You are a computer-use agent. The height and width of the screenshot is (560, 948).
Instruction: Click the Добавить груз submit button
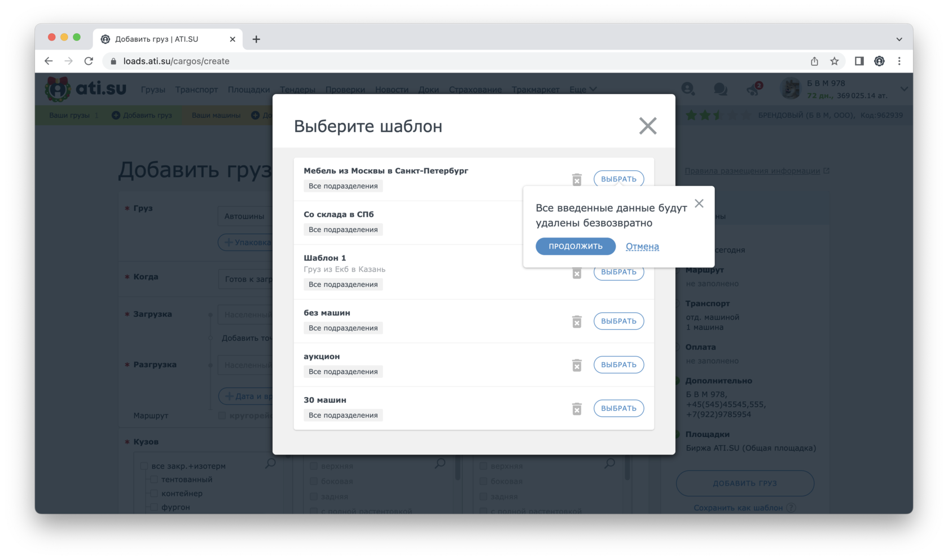pyautogui.click(x=745, y=483)
